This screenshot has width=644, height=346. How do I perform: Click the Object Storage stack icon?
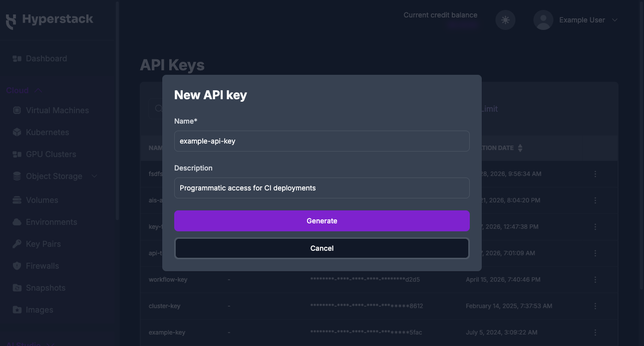pos(17,176)
